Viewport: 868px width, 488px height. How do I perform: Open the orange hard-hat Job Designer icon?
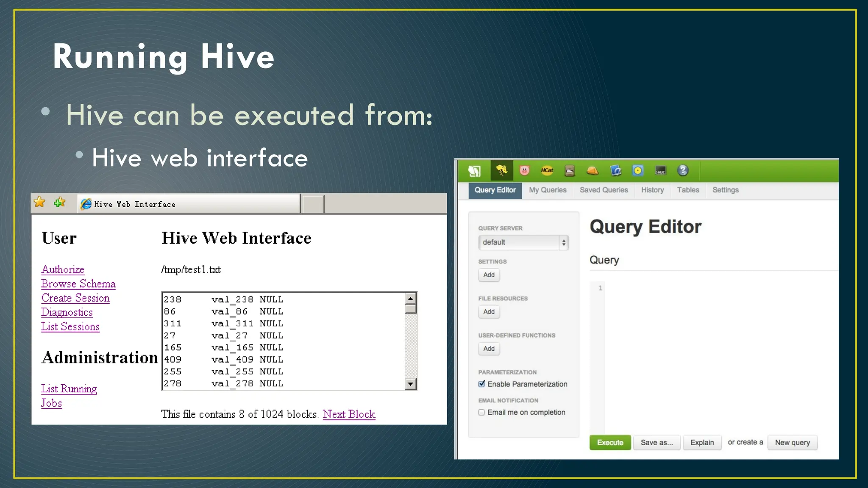pyautogui.click(x=593, y=171)
